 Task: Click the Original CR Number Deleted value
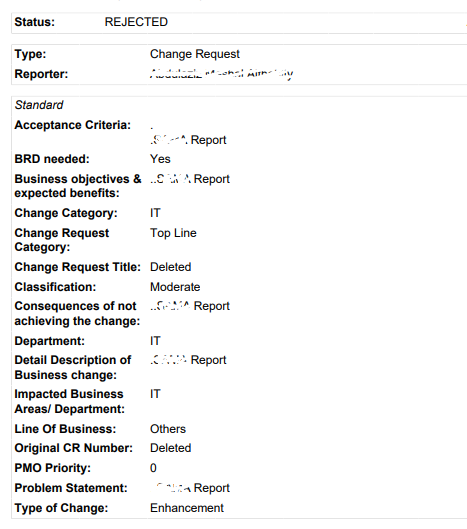tap(170, 448)
